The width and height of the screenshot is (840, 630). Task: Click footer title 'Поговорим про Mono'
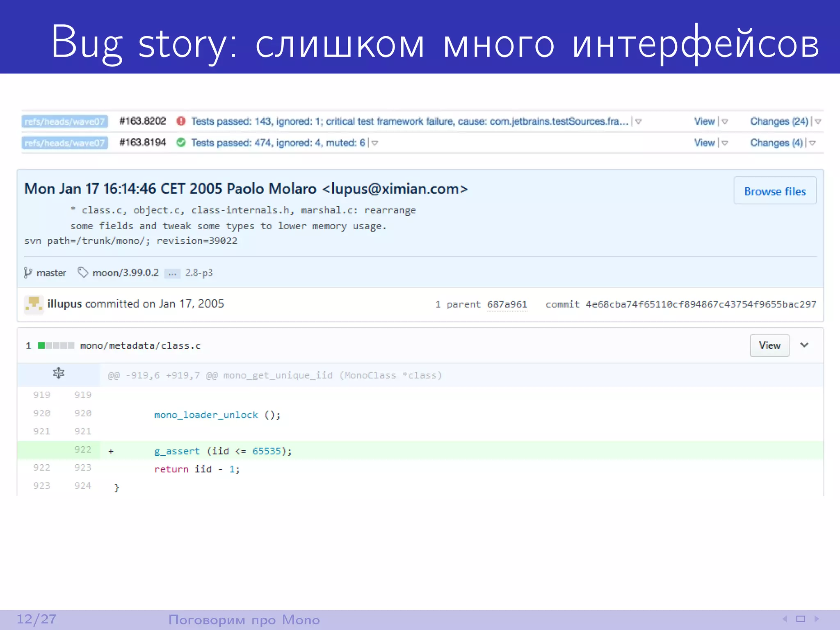point(244,620)
